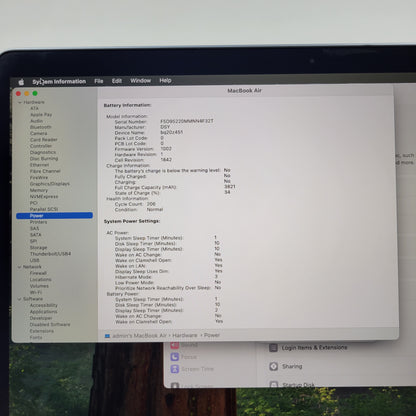Screen dimensions: 416x416
Task: Select Wi-Fi under Network
Action: (x=36, y=292)
